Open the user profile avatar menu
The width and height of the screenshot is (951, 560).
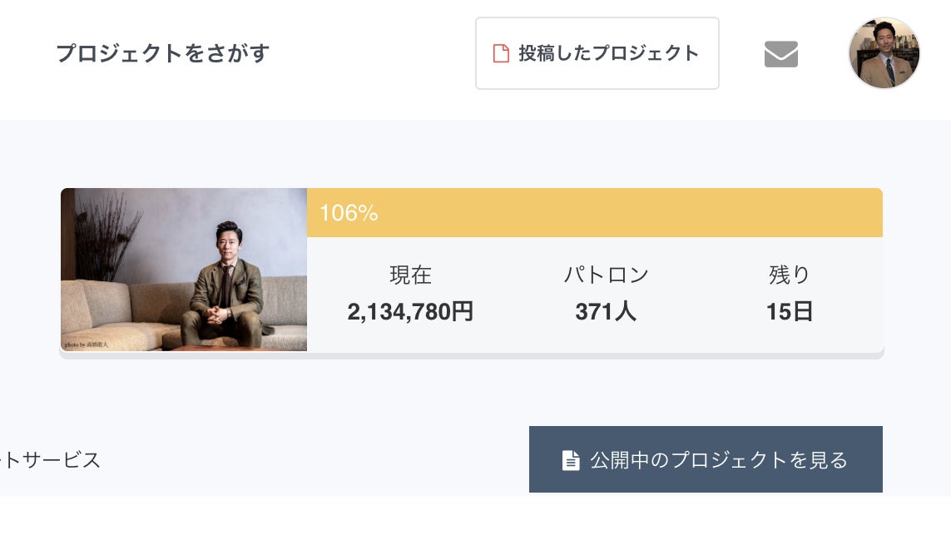point(884,53)
